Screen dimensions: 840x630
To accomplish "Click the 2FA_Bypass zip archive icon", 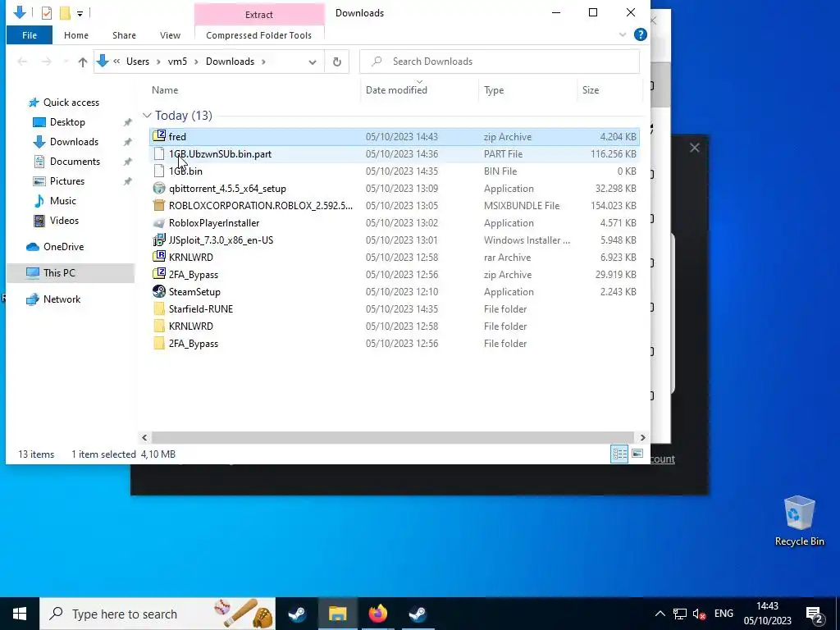I will click(159, 274).
